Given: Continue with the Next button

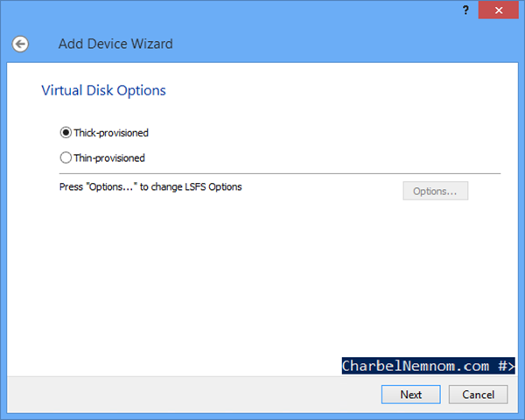Looking at the screenshot, I should [x=410, y=395].
